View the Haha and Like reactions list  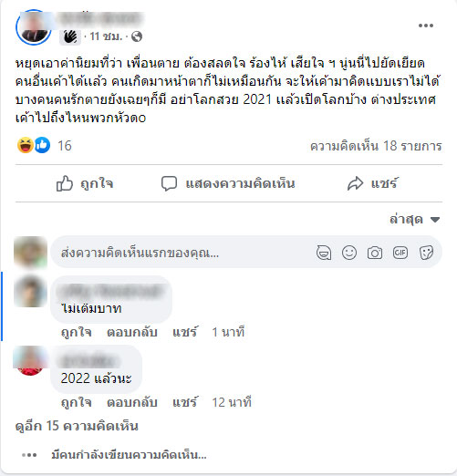44,145
